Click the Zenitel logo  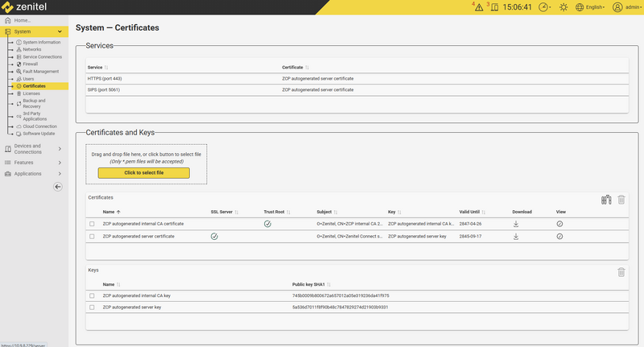[x=24, y=7]
